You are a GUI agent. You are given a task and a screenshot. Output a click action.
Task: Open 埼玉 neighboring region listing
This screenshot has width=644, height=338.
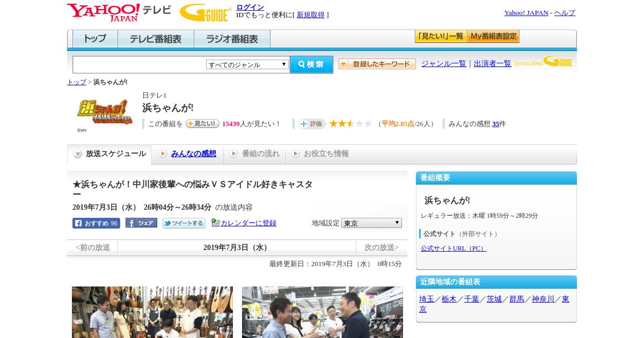coord(427,299)
